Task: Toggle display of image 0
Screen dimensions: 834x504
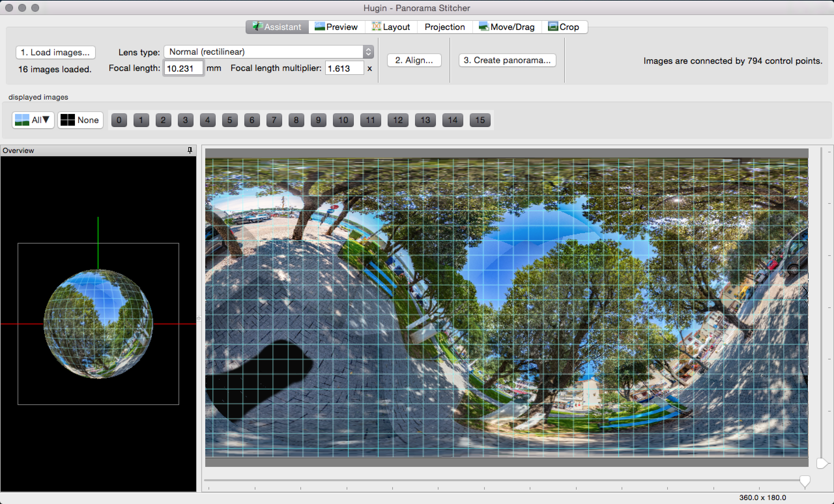Action: coord(119,120)
